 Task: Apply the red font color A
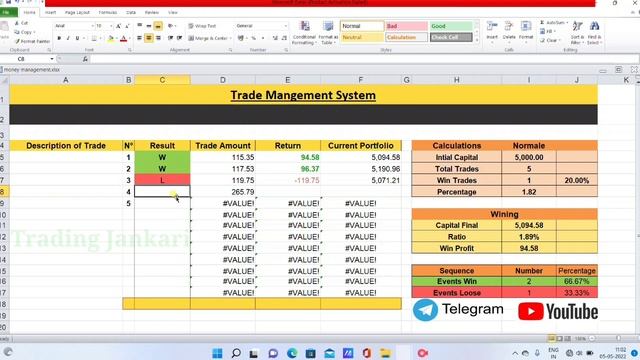(x=123, y=38)
